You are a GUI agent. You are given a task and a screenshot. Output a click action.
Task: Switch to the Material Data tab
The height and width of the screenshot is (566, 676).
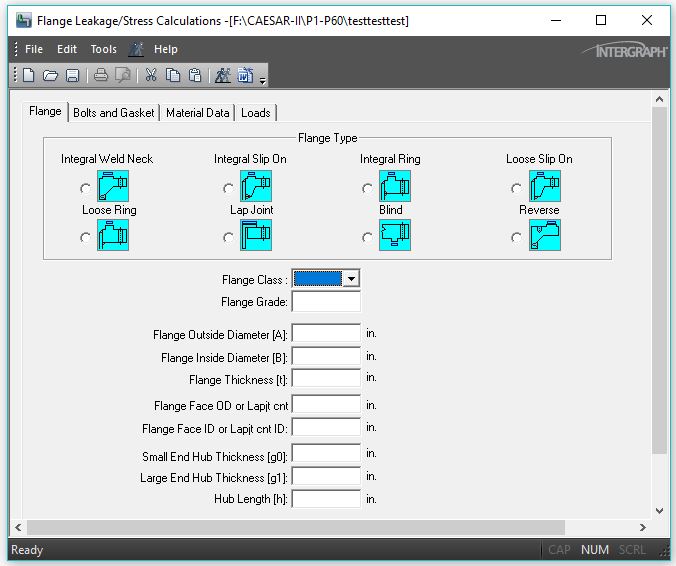click(197, 113)
